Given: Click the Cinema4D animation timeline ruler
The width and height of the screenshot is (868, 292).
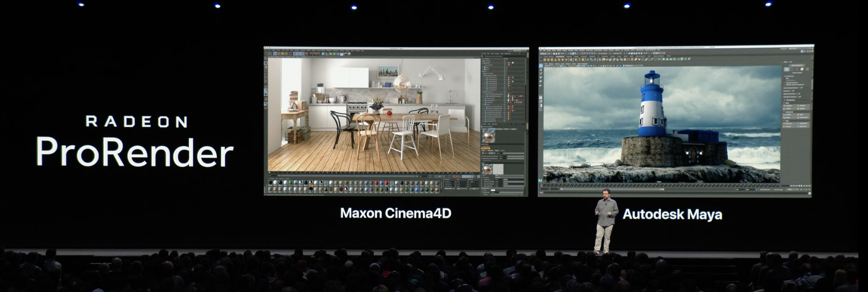Looking at the screenshot, I should [374, 172].
